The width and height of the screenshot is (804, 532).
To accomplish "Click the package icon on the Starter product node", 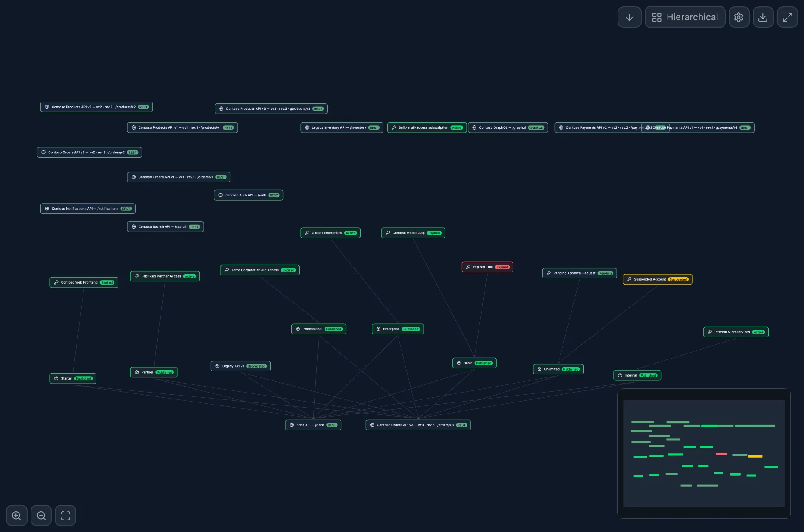I will tap(56, 378).
